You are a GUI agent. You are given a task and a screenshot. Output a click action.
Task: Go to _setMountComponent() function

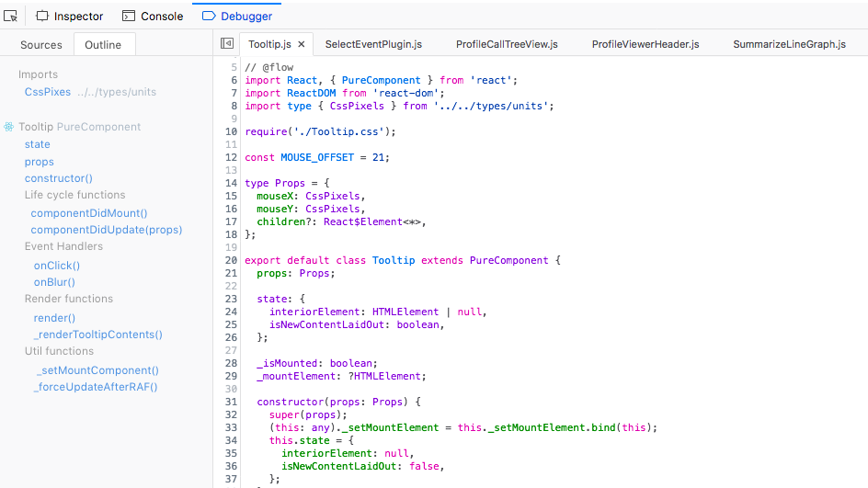tap(97, 370)
